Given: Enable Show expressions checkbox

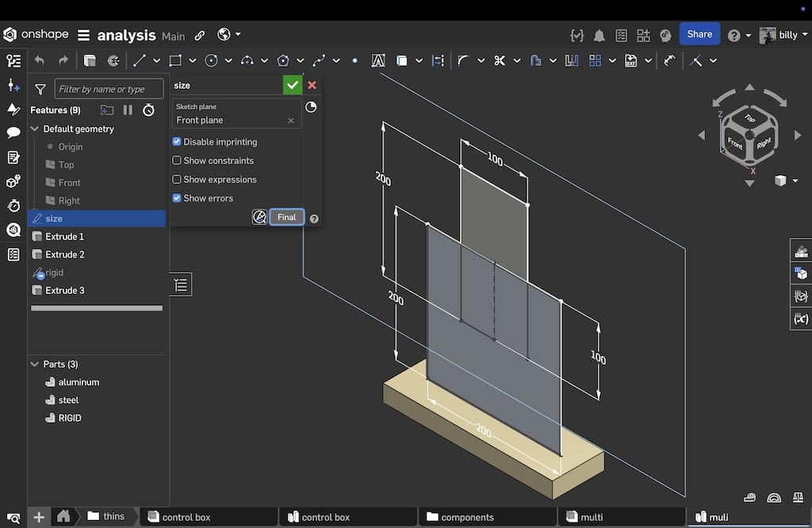Looking at the screenshot, I should coord(177,180).
